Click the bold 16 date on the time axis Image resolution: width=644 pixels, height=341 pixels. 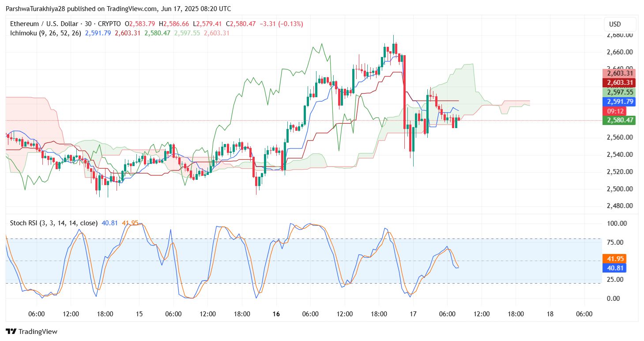[276, 314]
